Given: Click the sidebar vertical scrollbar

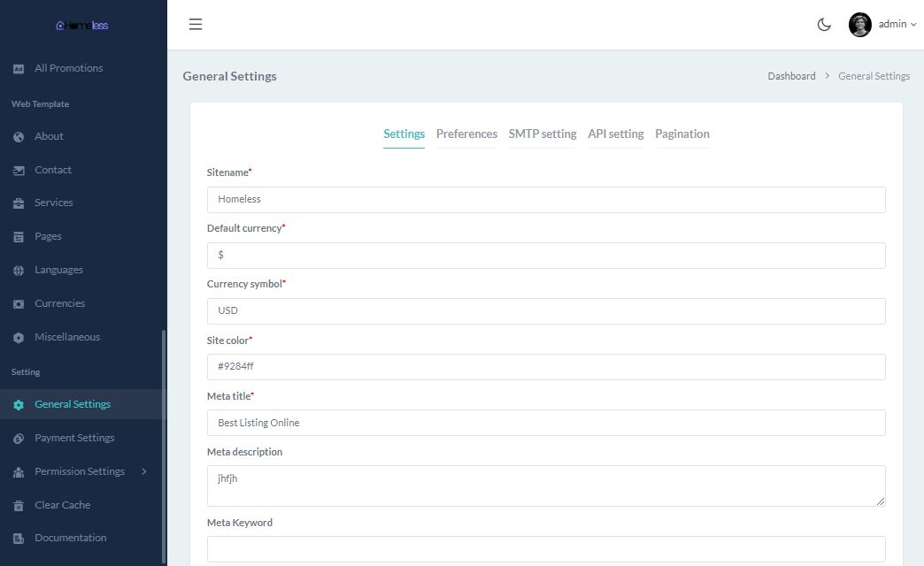Looking at the screenshot, I should [x=164, y=447].
